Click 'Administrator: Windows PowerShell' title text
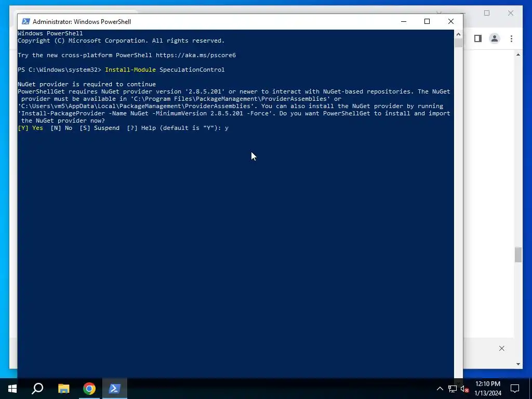532x399 pixels. [x=82, y=22]
